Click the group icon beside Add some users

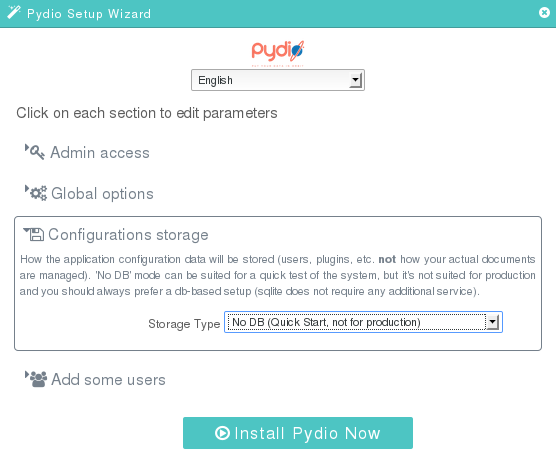coord(38,379)
